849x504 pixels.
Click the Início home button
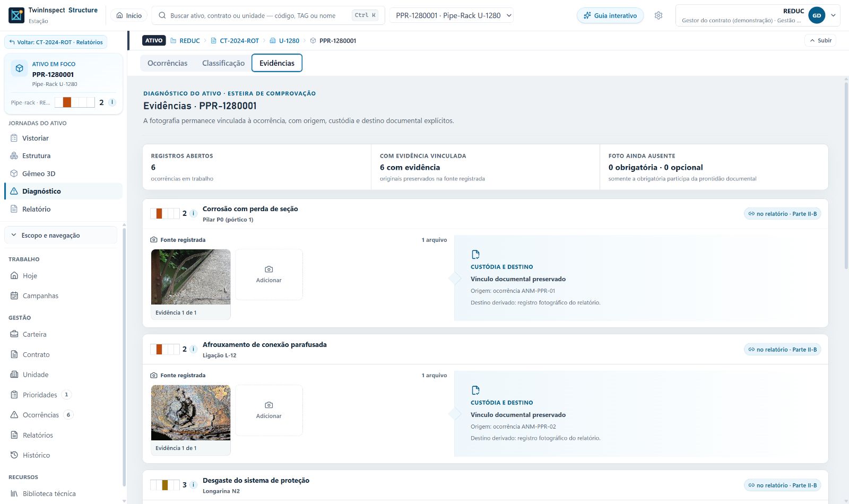tap(129, 15)
